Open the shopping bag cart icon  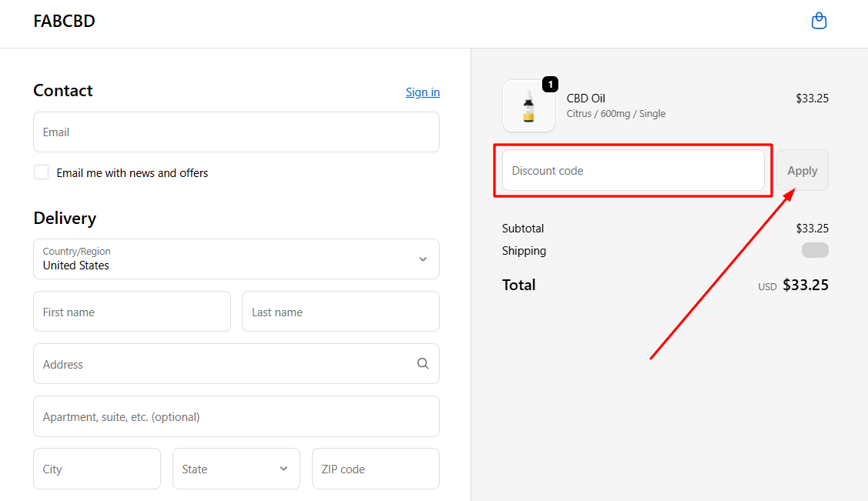click(x=819, y=21)
